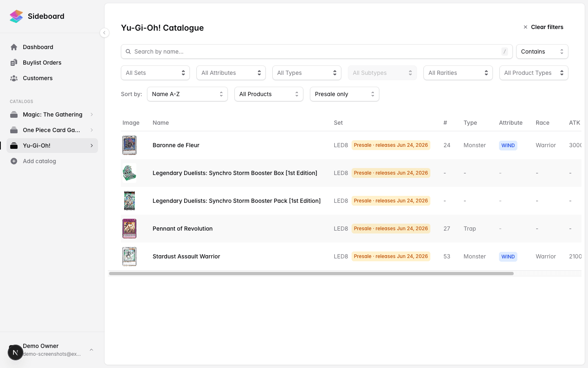The width and height of the screenshot is (588, 368).
Task: Open the All Product Types dropdown
Action: pyautogui.click(x=534, y=73)
